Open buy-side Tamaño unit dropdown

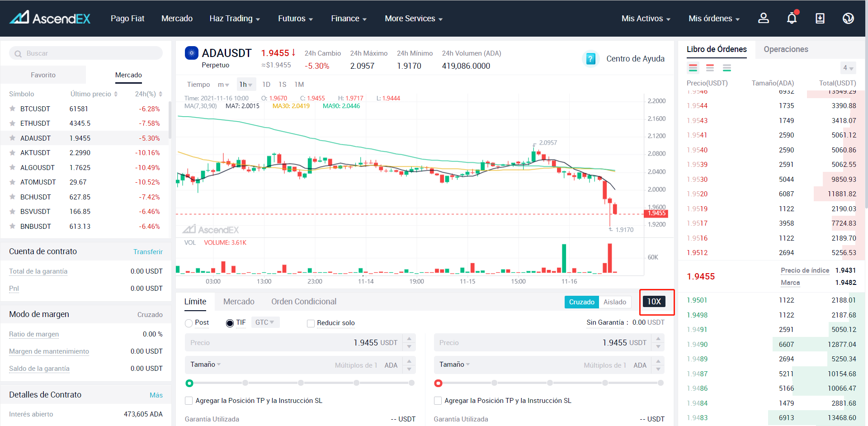[206, 364]
